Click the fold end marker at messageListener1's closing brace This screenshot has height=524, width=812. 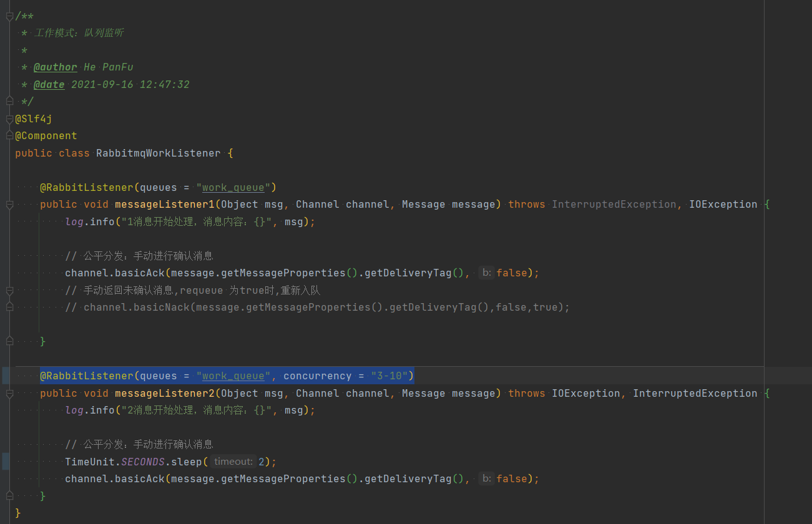9,341
